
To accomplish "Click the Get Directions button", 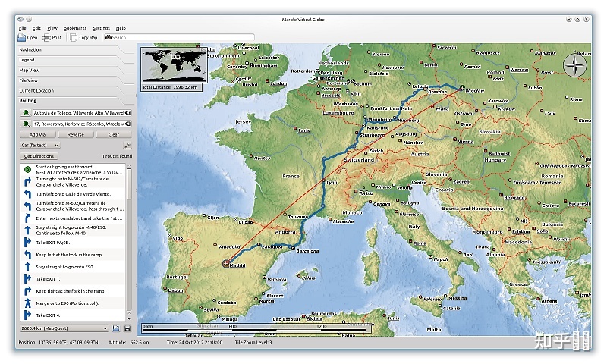I will tap(39, 156).
